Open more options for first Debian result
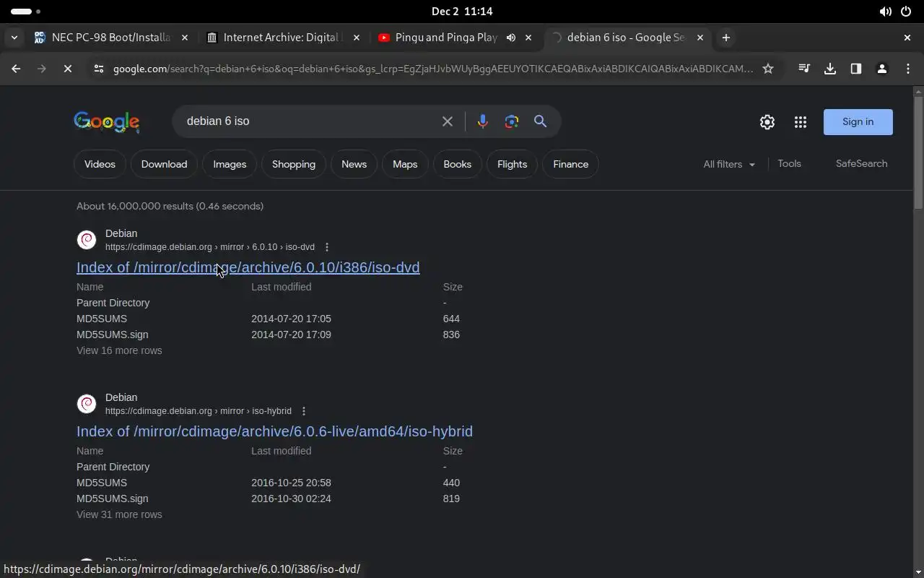The height and width of the screenshot is (578, 924). point(327,247)
